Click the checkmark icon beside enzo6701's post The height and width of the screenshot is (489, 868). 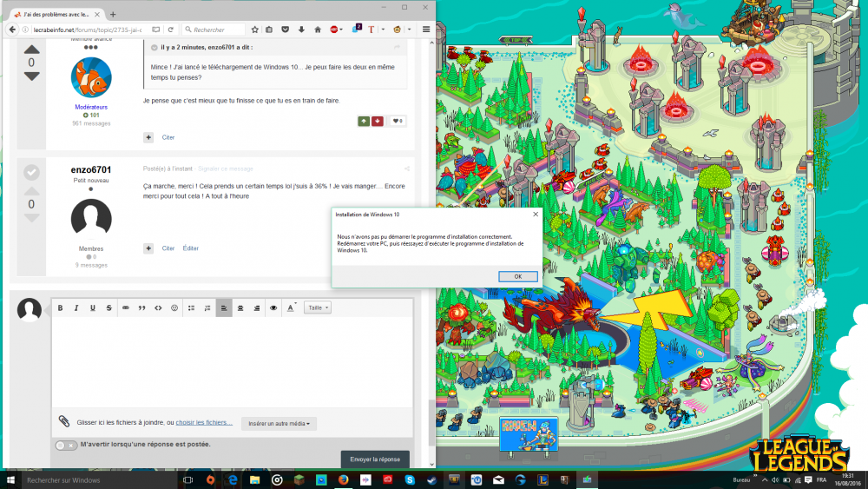[x=31, y=172]
